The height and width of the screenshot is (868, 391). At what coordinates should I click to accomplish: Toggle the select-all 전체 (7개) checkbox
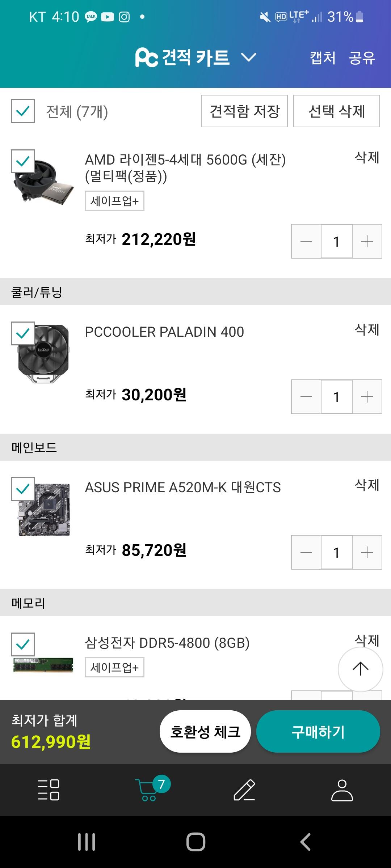[23, 111]
